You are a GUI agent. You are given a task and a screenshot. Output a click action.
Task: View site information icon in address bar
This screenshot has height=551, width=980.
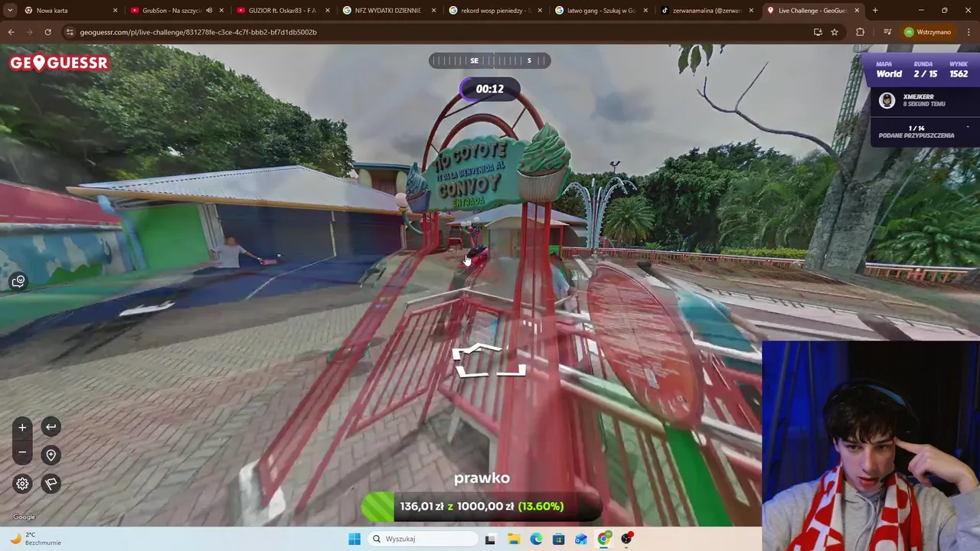[x=70, y=32]
